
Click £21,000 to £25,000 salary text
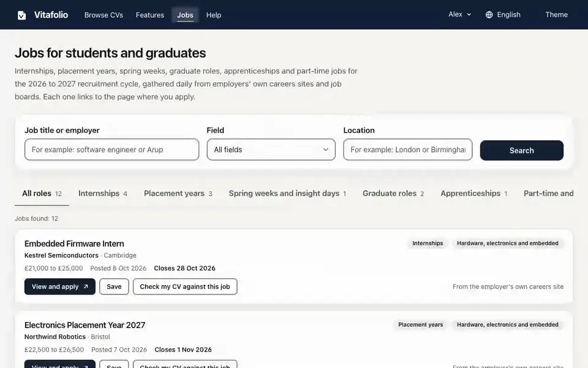(54, 268)
